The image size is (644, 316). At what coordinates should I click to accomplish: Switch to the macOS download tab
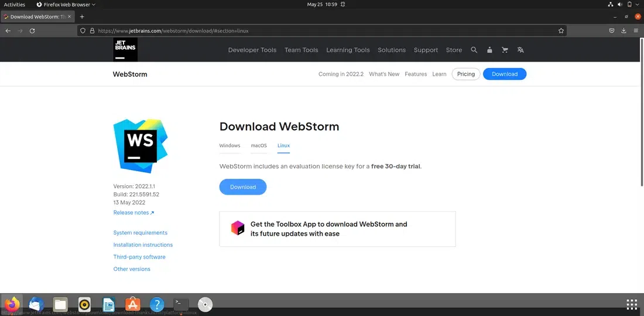(x=259, y=145)
